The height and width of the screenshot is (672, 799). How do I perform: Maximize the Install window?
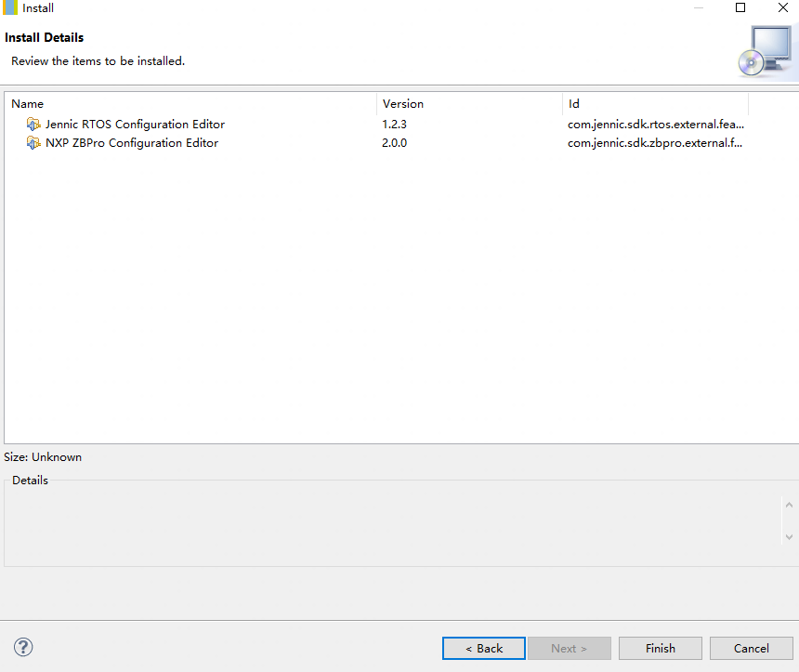[x=740, y=7]
